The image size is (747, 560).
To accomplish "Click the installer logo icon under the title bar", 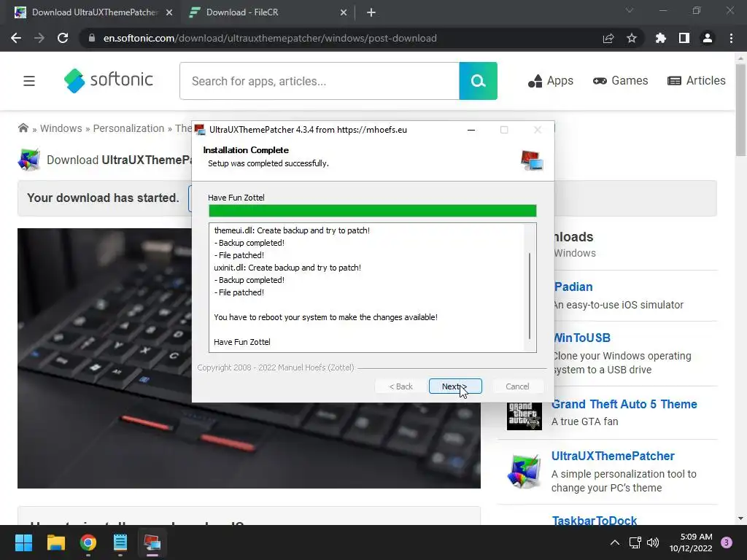I will coord(532,160).
